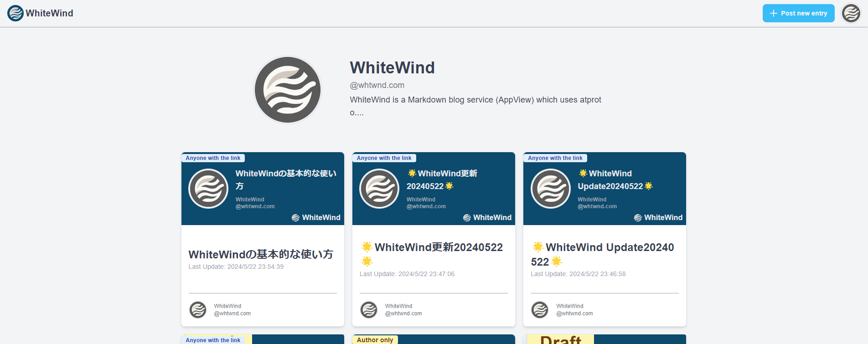868x344 pixels.
Task: Click the 'Anyone with the link' badge on first card
Action: click(213, 158)
